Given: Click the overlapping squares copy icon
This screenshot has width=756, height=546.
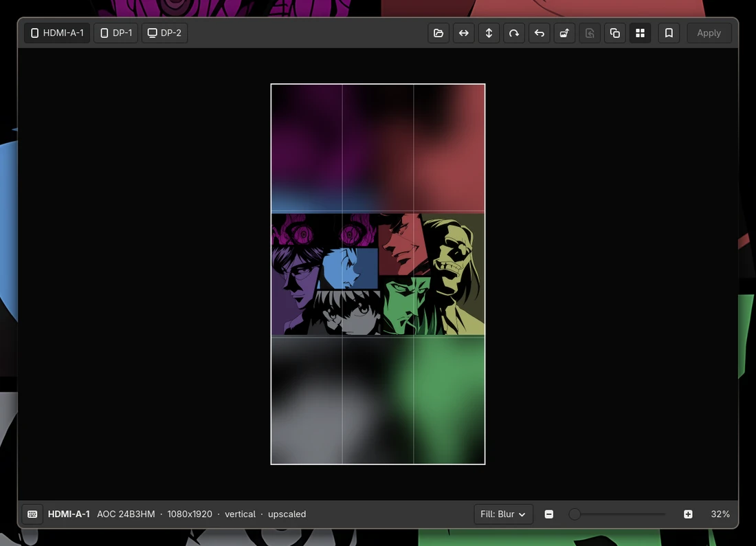Looking at the screenshot, I should (x=614, y=33).
